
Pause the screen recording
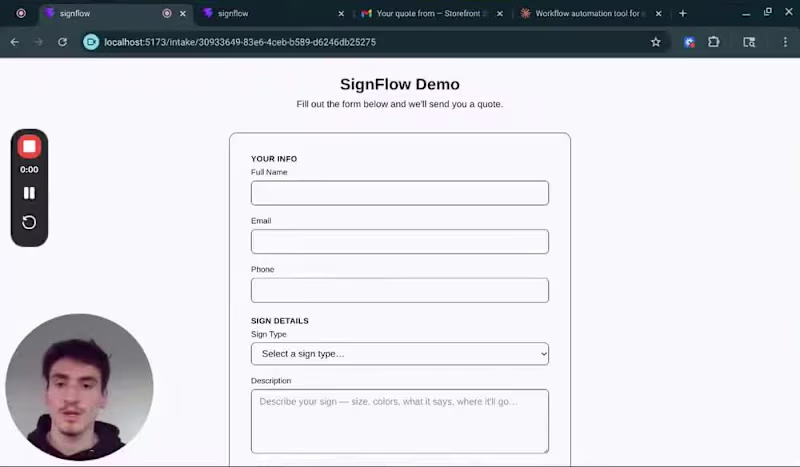tap(29, 193)
